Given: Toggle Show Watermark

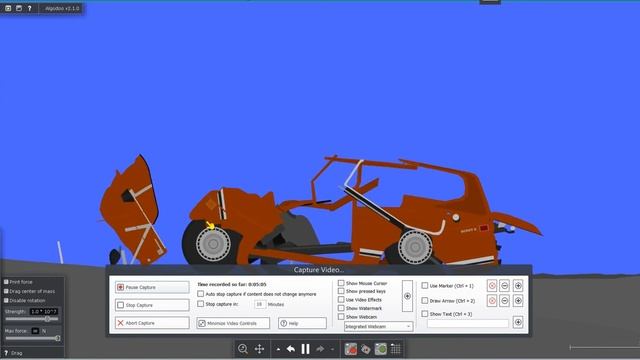Looking at the screenshot, I should pos(341,308).
